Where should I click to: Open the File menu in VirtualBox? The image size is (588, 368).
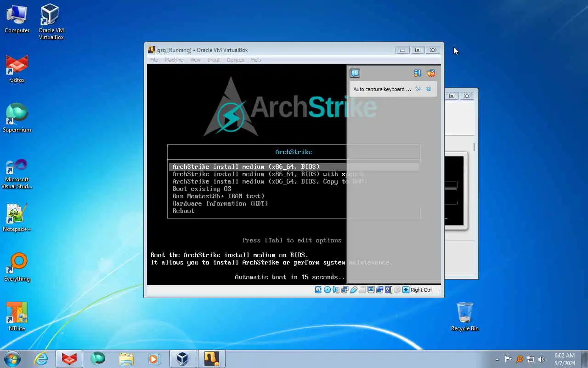154,60
